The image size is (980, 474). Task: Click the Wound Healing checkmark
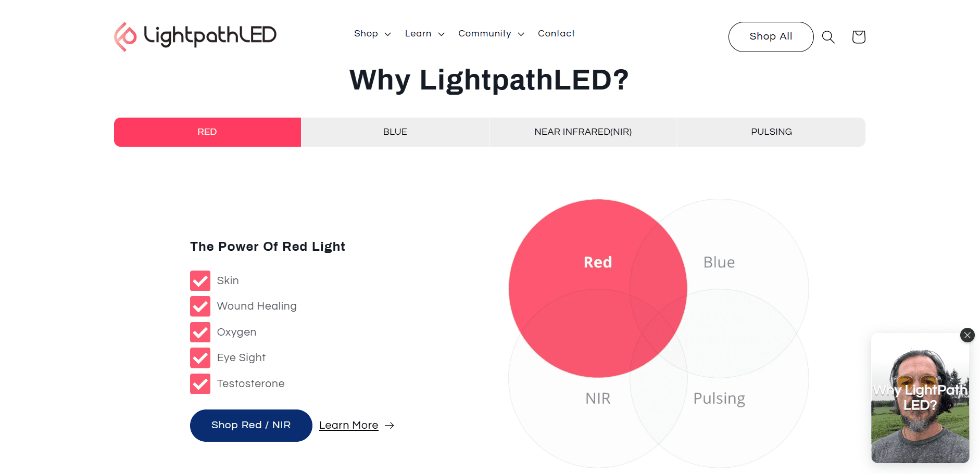(x=200, y=306)
